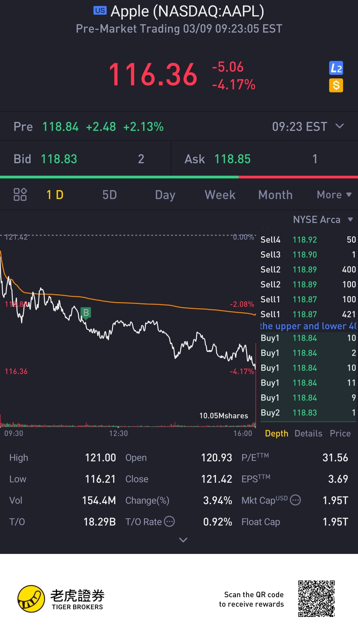Tap the Float Cap value 1.95T

pos(336,522)
